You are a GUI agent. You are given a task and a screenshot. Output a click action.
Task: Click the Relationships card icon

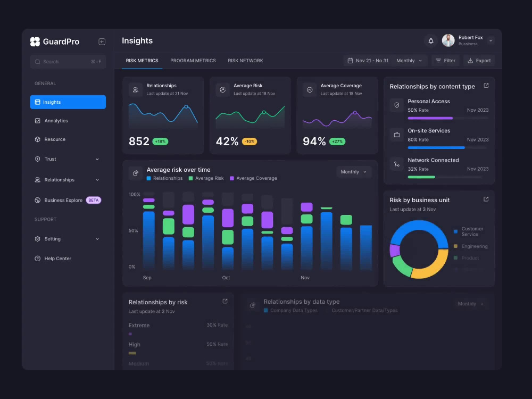tap(136, 90)
